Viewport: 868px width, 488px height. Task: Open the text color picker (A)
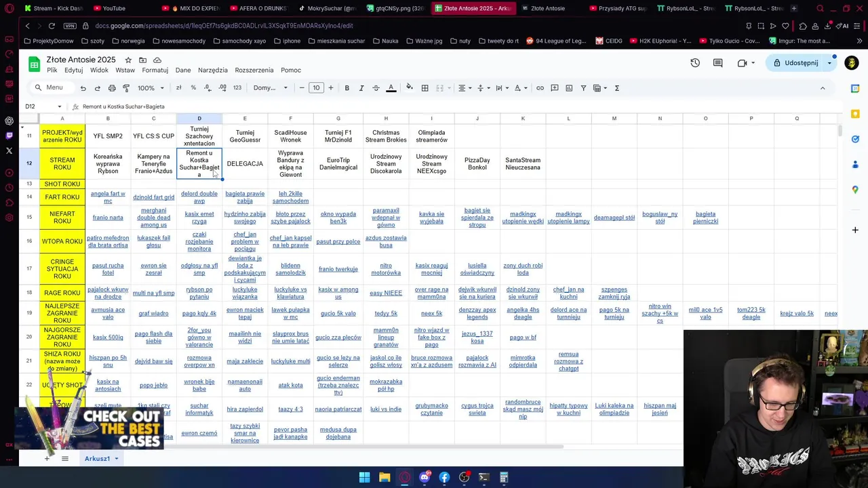391,88
